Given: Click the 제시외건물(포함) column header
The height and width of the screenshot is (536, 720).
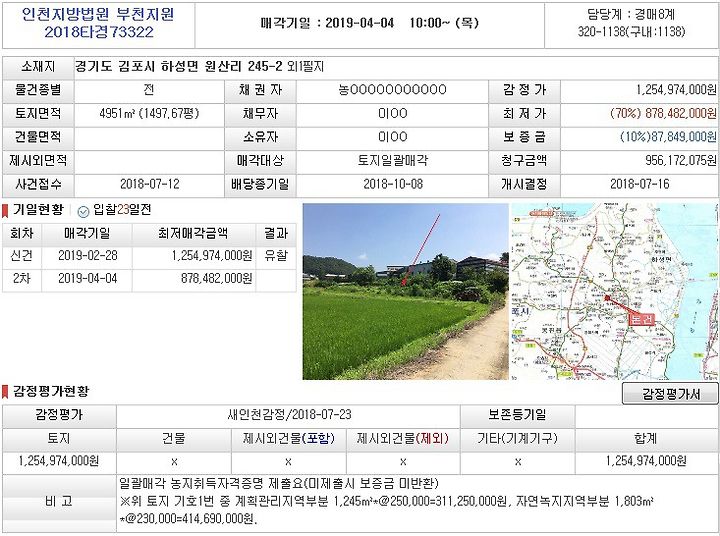Looking at the screenshot, I should 288,439.
